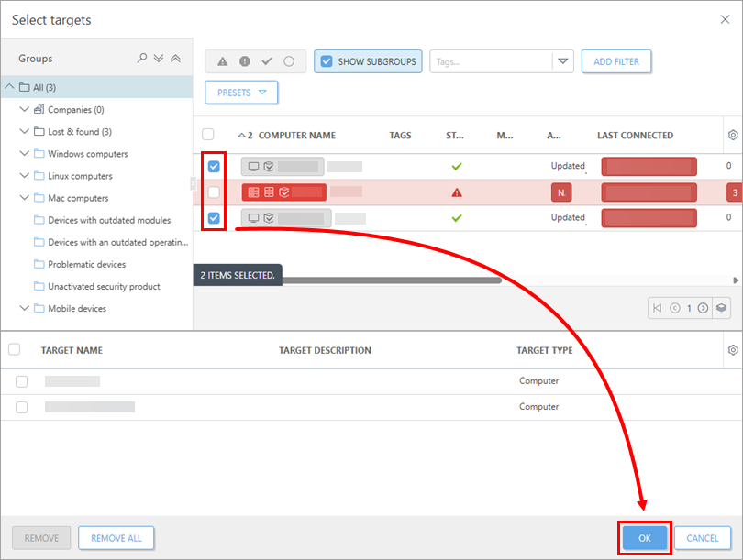Filter by warning triangle status icon
The image size is (743, 560).
(x=222, y=61)
